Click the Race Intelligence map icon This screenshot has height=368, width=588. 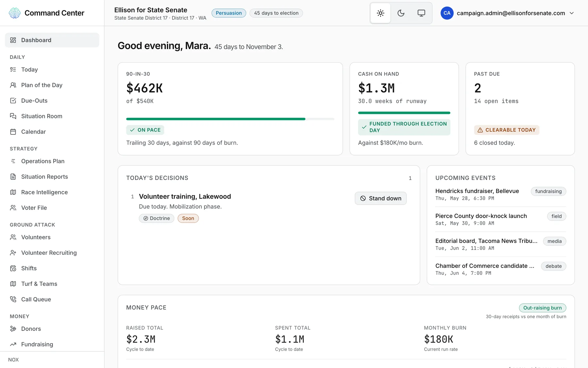coord(13,192)
